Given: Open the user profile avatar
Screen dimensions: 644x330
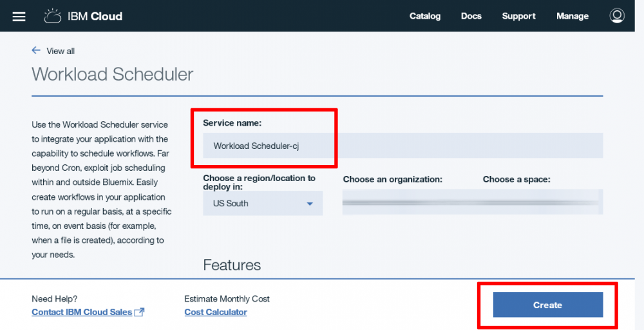Looking at the screenshot, I should pos(617,16).
